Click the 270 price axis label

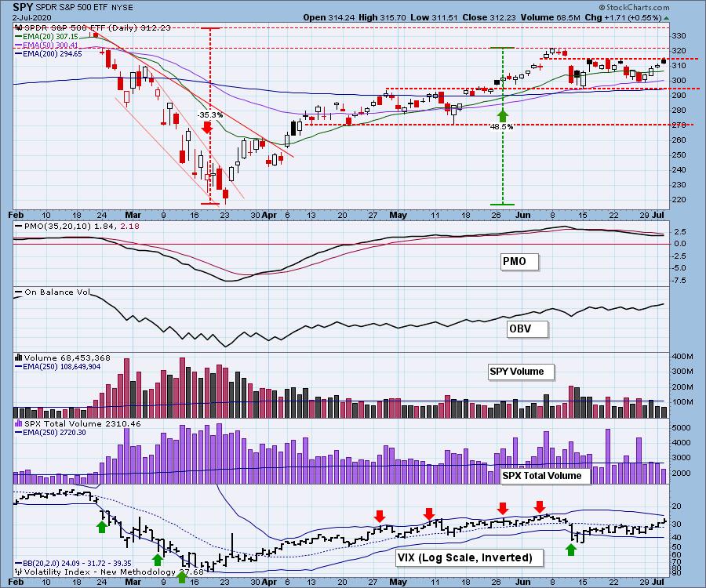[x=679, y=125]
